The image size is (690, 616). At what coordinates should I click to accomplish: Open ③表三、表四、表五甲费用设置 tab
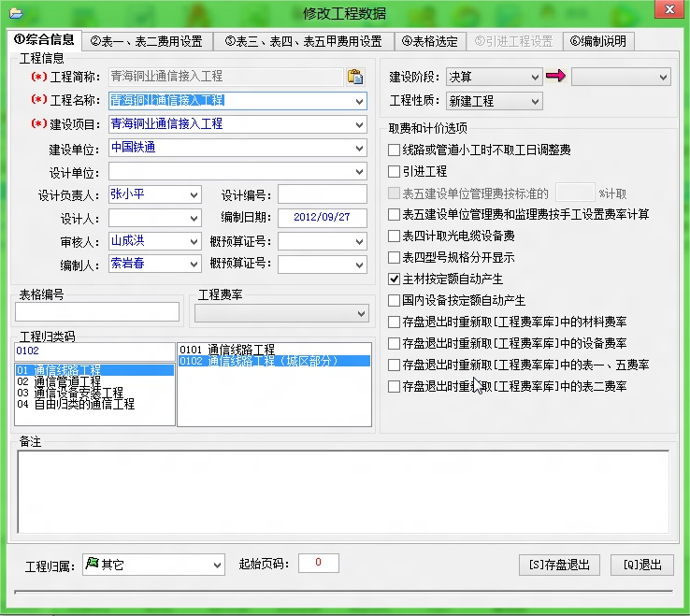point(303,41)
